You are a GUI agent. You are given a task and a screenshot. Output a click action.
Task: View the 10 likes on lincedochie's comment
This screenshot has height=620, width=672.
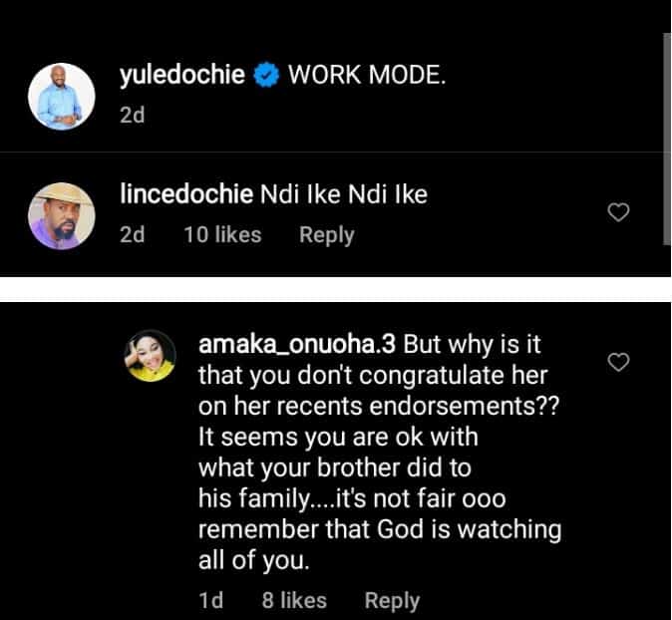pos(223,235)
